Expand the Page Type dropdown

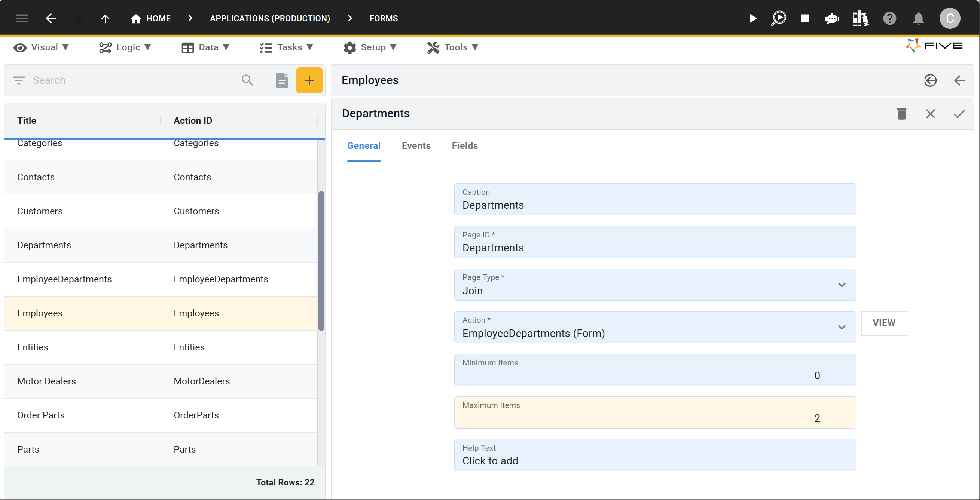[x=842, y=285]
